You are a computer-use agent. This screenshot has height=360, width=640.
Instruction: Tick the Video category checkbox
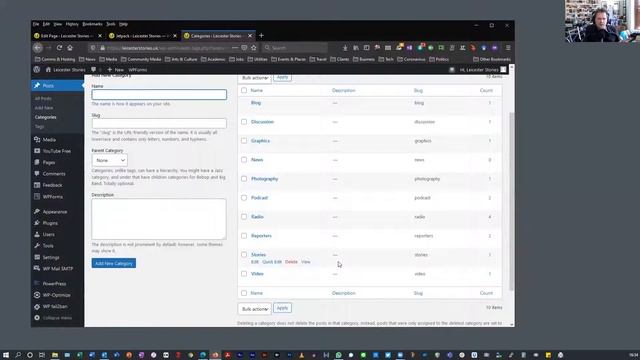pos(244,274)
